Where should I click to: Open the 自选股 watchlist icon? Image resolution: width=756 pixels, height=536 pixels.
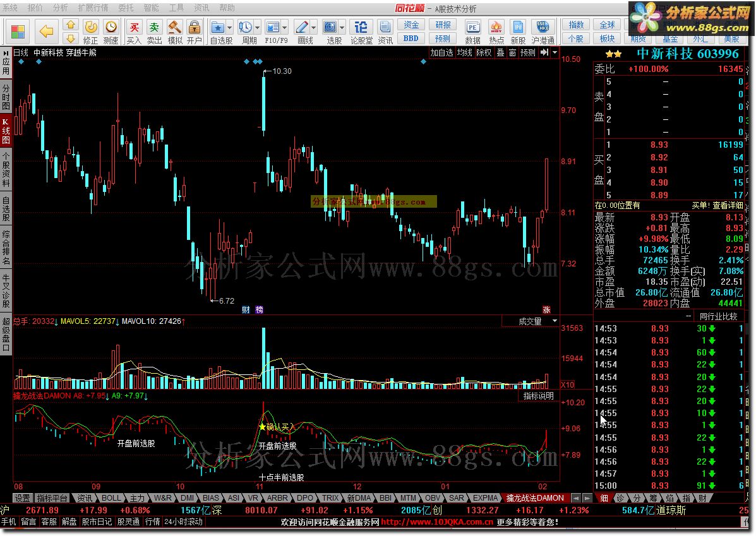click(218, 28)
